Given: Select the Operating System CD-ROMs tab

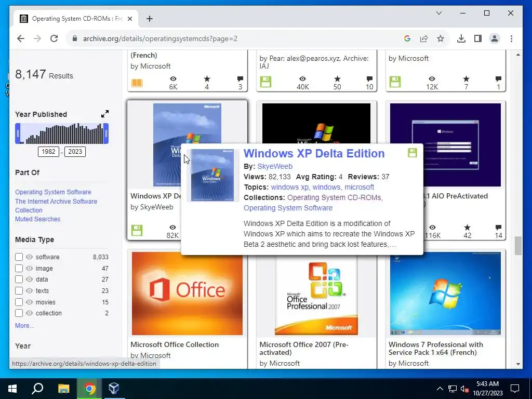Looking at the screenshot, I should 76,19.
